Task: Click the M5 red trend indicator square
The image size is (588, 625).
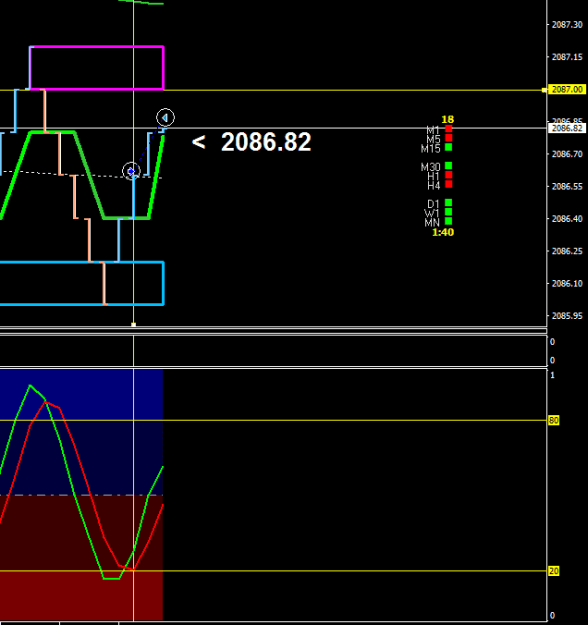Action: point(448,138)
